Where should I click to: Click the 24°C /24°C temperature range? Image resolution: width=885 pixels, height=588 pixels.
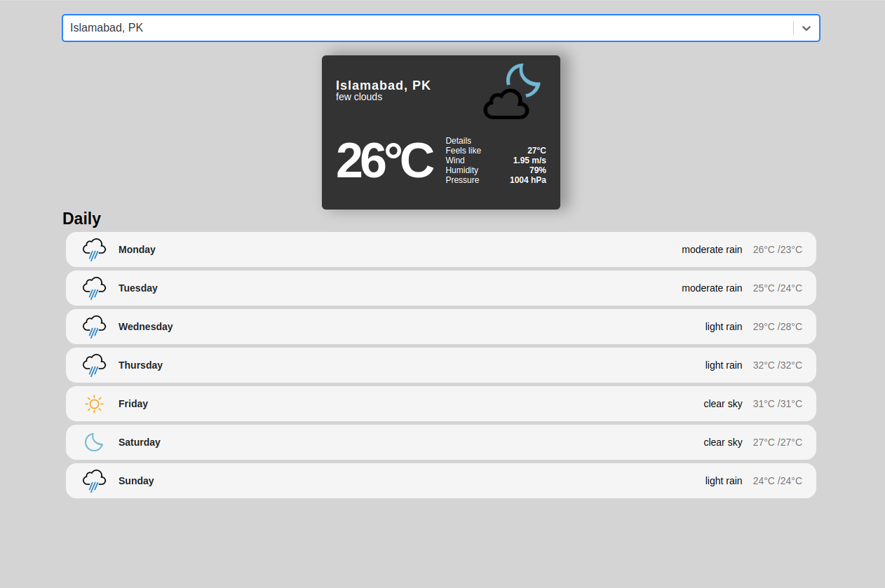point(778,481)
